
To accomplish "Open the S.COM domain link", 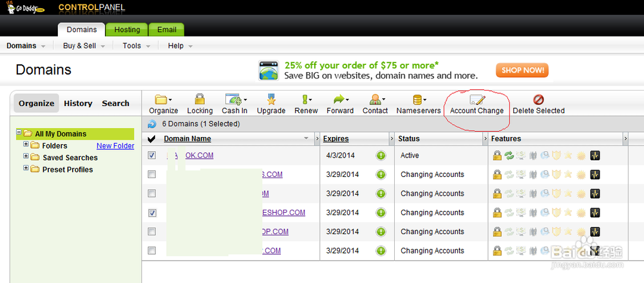I will pyautogui.click(x=272, y=174).
